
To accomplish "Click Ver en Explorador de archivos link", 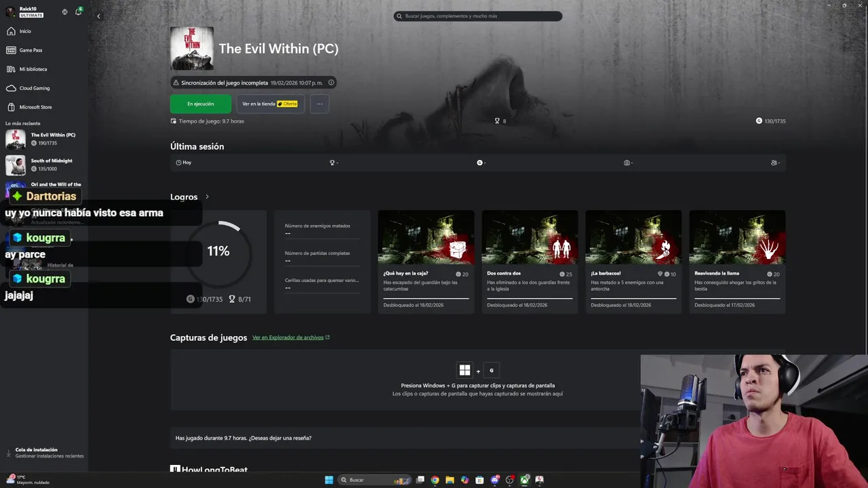I will pos(291,338).
